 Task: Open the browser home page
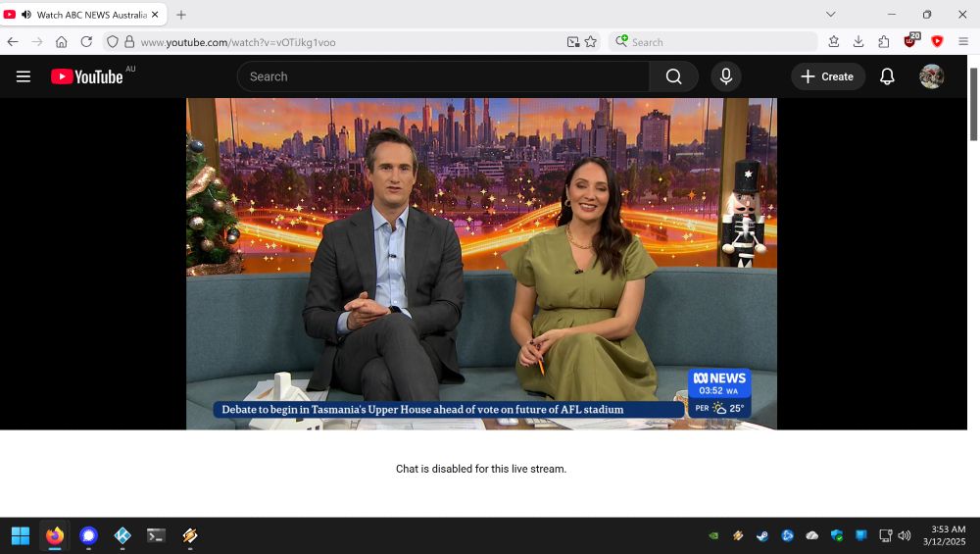coord(61,42)
